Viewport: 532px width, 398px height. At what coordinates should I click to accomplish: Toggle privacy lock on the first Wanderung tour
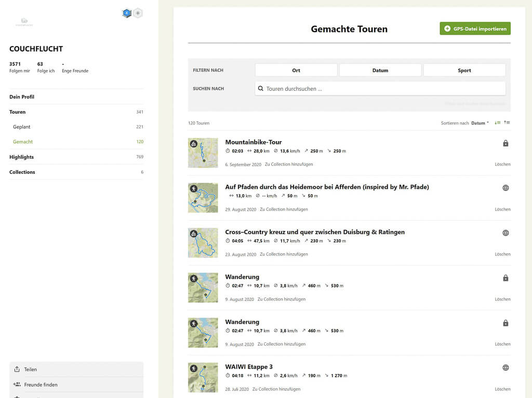[505, 278]
